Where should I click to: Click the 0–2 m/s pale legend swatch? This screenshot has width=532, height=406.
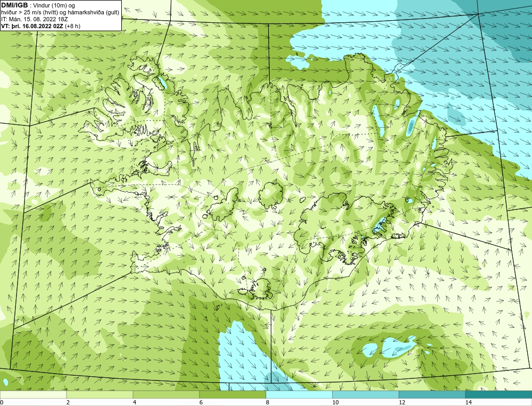[33, 394]
